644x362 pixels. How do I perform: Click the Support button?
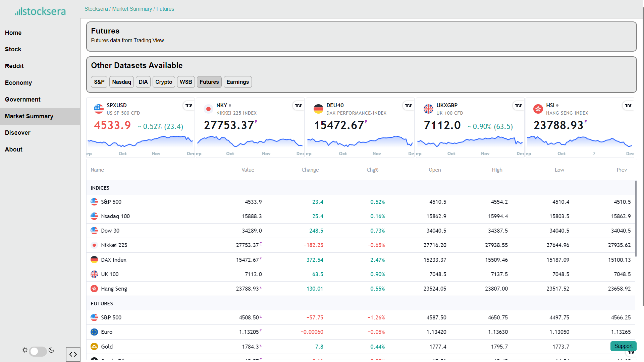click(x=623, y=346)
